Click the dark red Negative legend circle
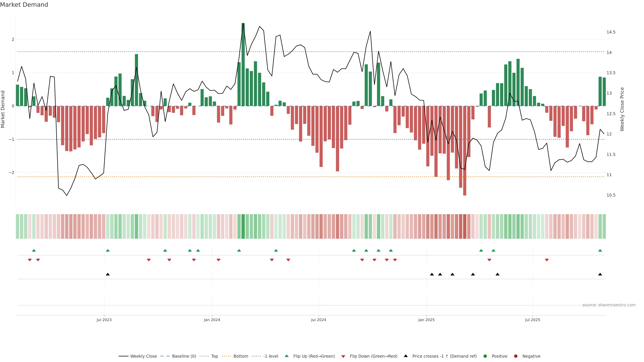Image resolution: width=644 pixels, height=362 pixels. coord(516,356)
